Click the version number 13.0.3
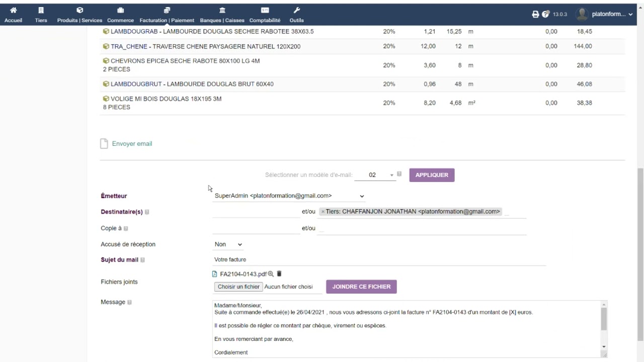 point(560,15)
